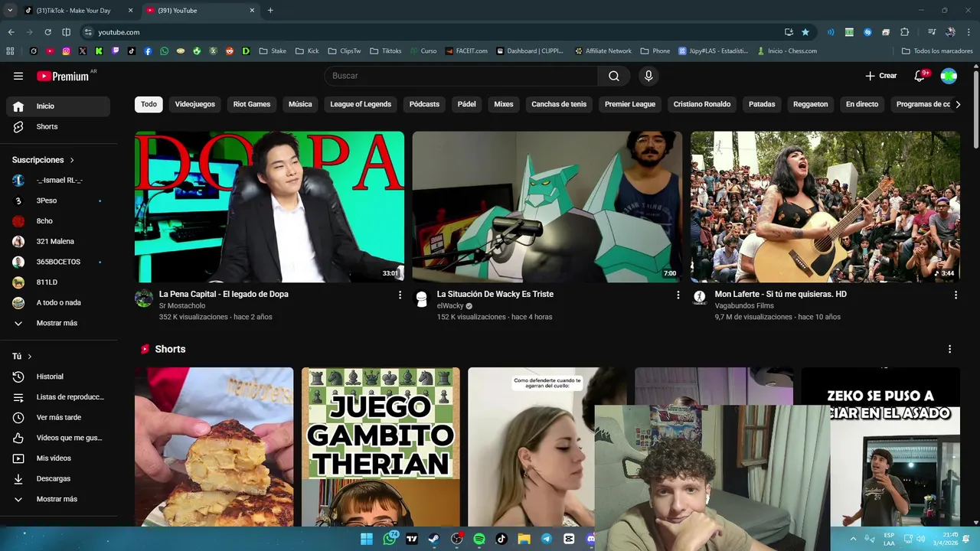The width and height of the screenshot is (980, 551).
Task: Open options menu for Mon Laferte video
Action: click(x=955, y=295)
